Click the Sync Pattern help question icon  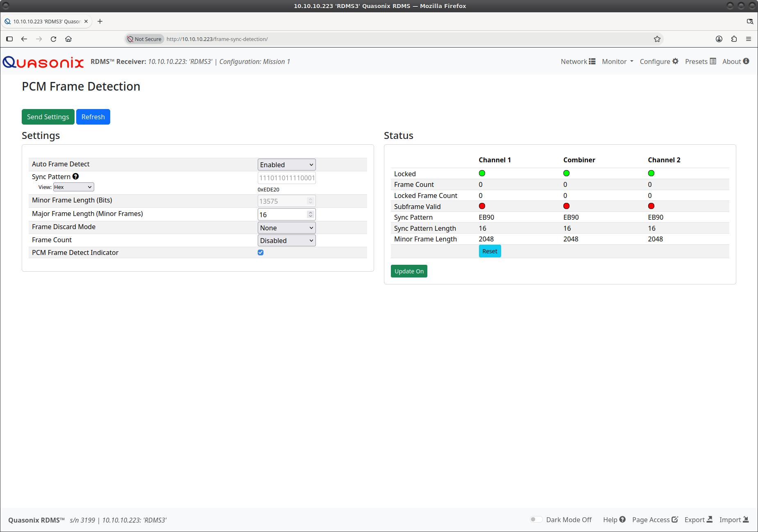[76, 176]
